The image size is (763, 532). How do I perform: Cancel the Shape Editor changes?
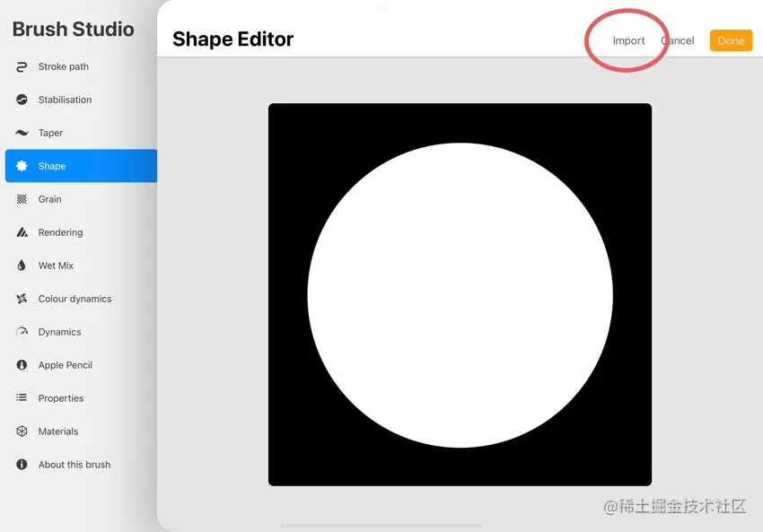(678, 40)
